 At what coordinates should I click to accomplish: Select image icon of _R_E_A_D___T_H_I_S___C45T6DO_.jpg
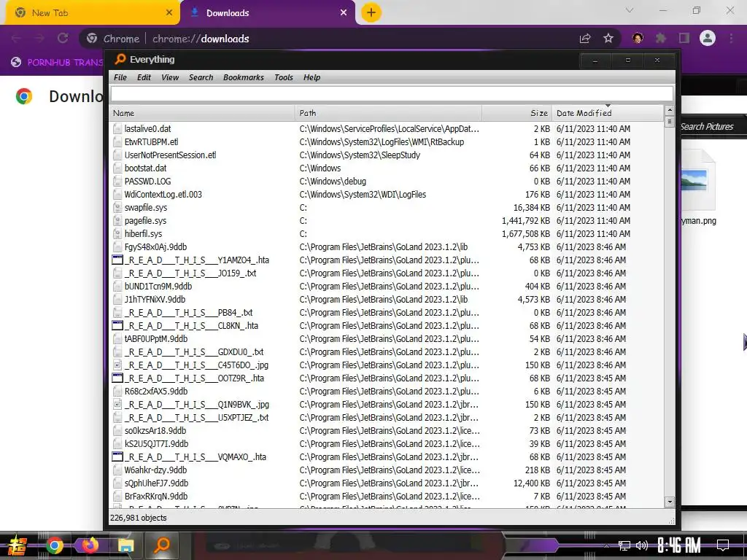pyautogui.click(x=117, y=365)
